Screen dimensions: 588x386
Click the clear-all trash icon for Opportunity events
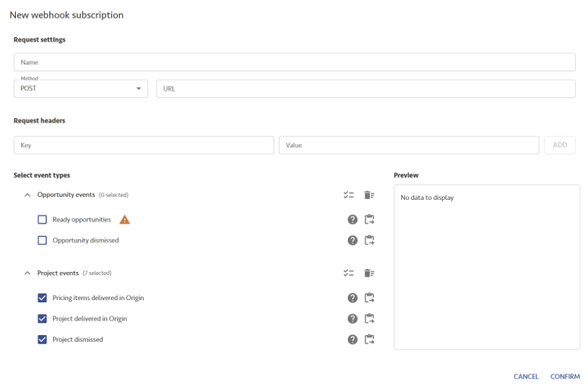point(369,195)
